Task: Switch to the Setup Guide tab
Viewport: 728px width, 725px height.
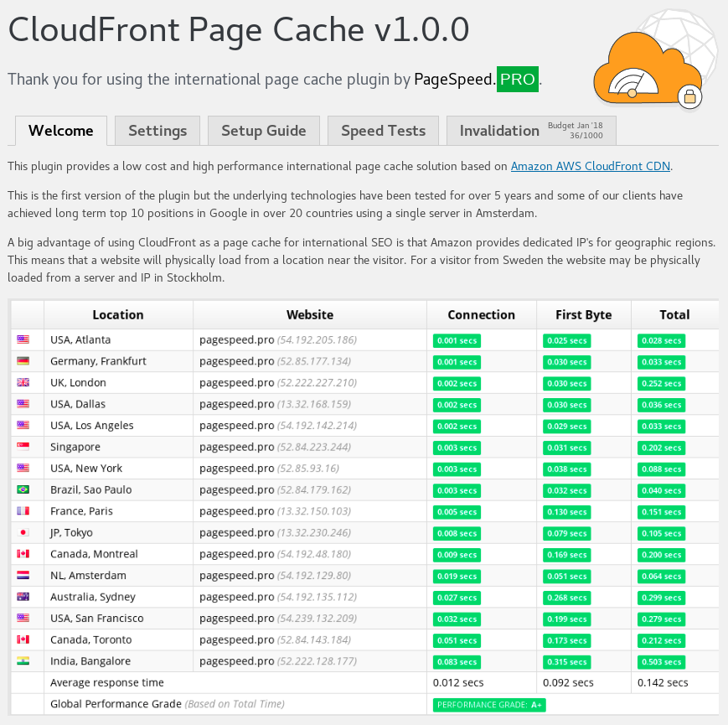Action: coord(264,131)
